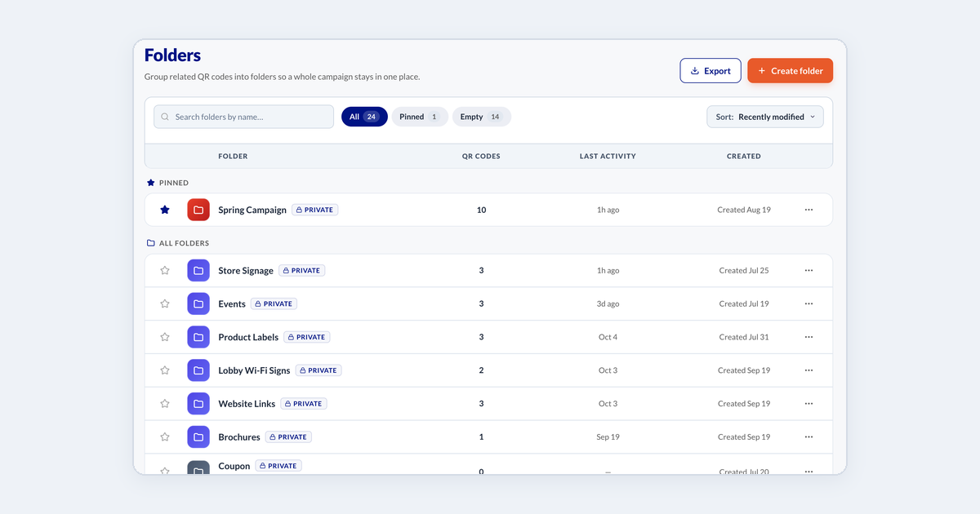Viewport: 980px width, 514px height.
Task: Pin the Store Signage folder star
Action: pyautogui.click(x=165, y=270)
